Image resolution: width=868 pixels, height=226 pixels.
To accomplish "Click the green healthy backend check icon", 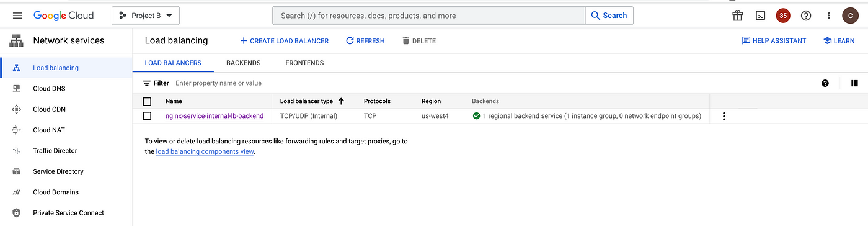I will tap(476, 116).
